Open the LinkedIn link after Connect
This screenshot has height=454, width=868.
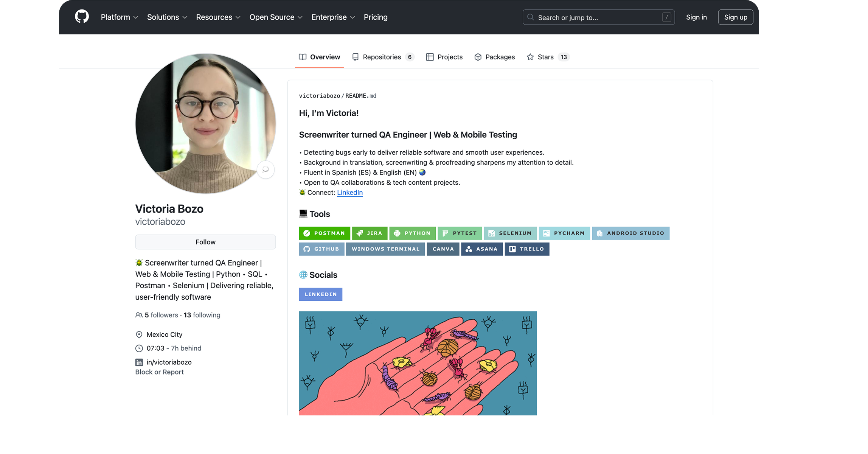349,192
